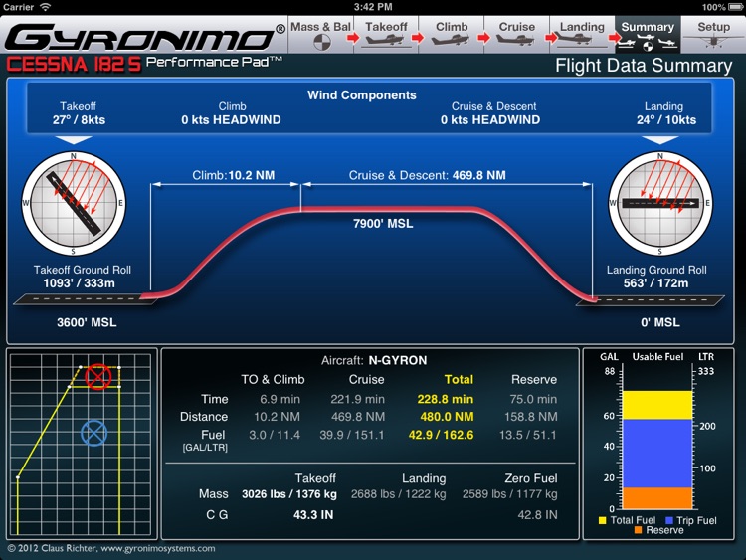746x560 pixels.
Task: Click the landing runway compass dial
Action: pos(659,203)
